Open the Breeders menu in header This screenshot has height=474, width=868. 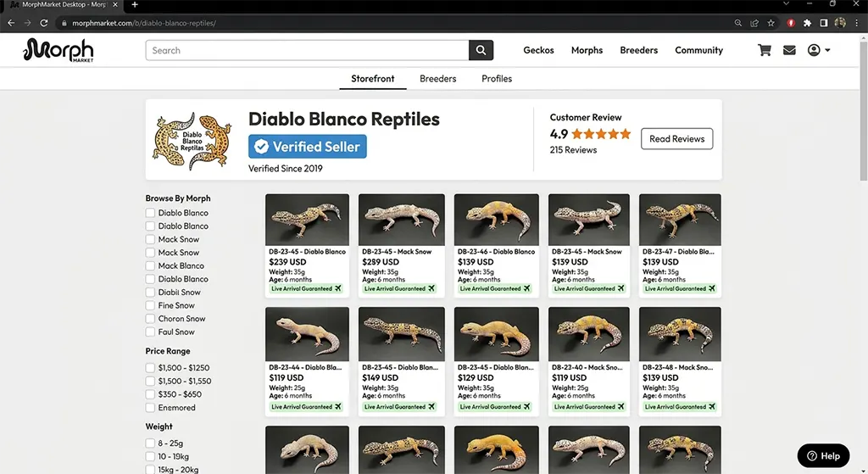tap(639, 50)
